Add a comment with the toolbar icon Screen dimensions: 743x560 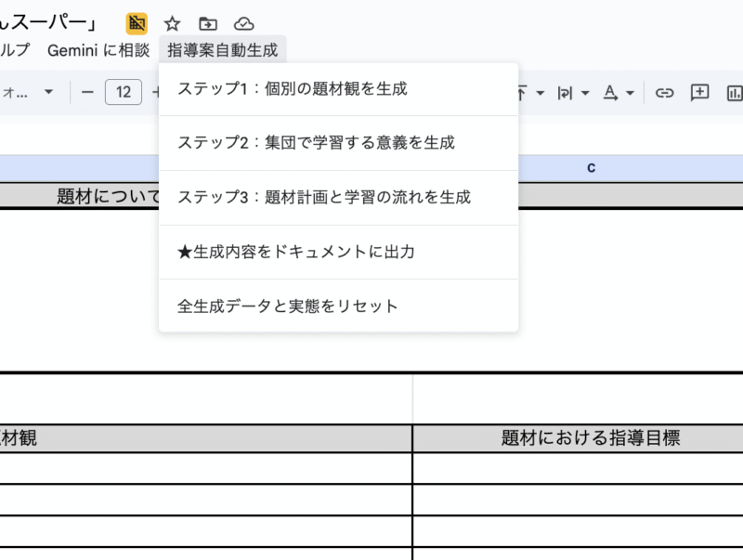click(699, 93)
